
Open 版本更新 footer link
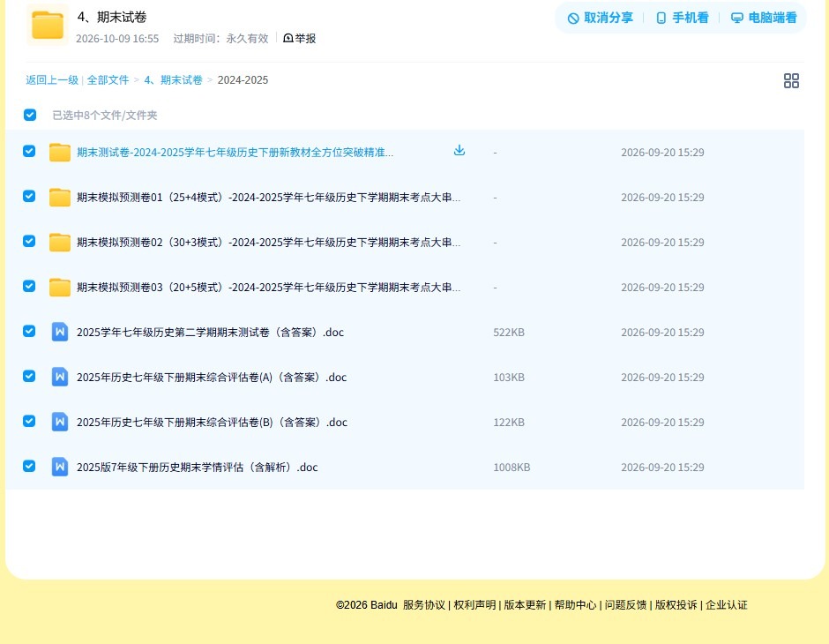pos(525,605)
